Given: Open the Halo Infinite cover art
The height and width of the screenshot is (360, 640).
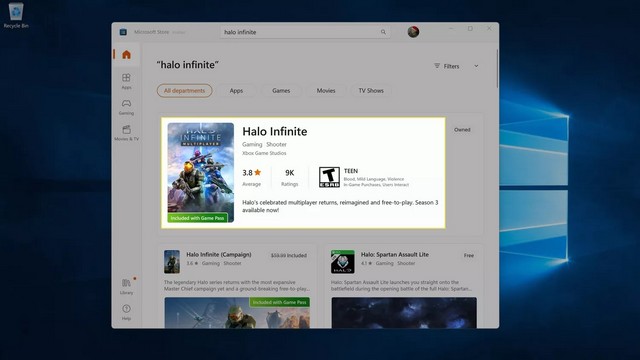Looking at the screenshot, I should coord(201,173).
